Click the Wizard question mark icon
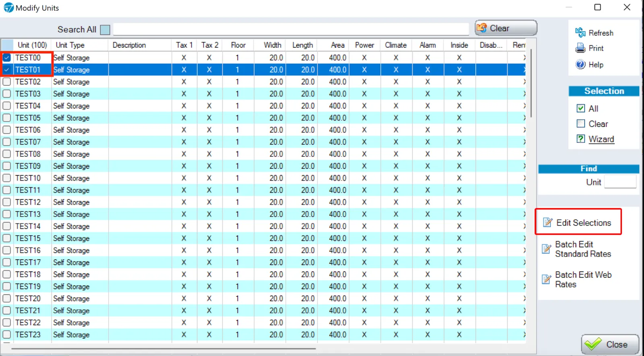The width and height of the screenshot is (644, 356). coord(581,139)
